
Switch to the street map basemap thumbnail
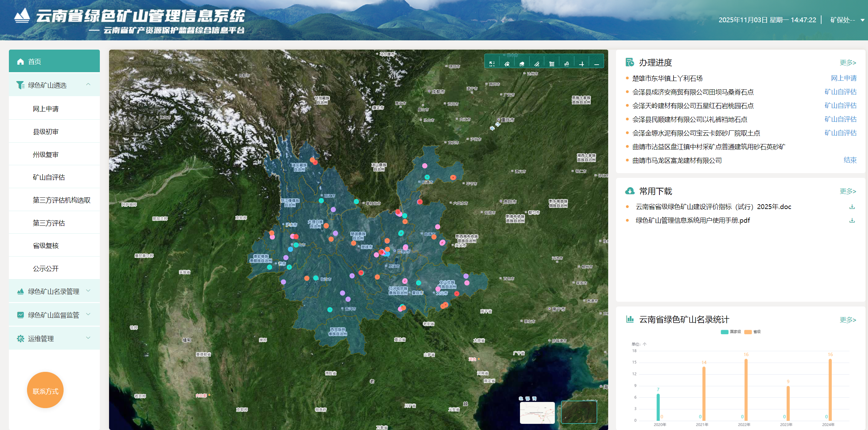(537, 413)
